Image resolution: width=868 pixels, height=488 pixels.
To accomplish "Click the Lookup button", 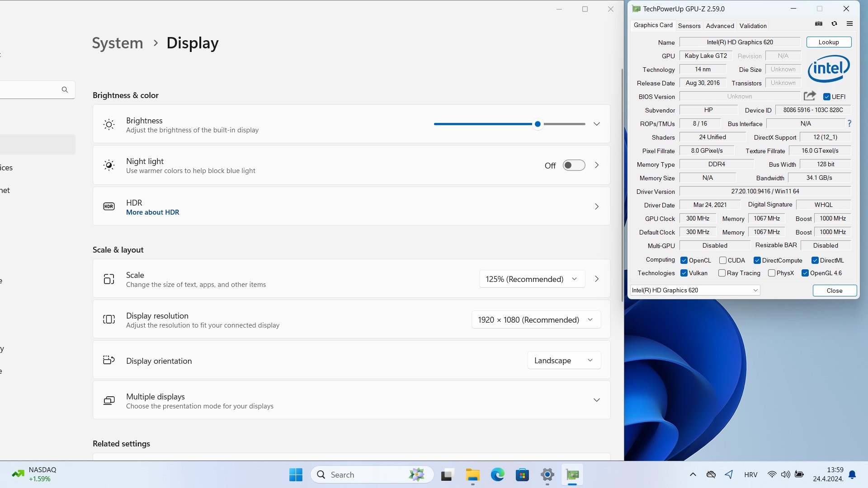I will (829, 42).
